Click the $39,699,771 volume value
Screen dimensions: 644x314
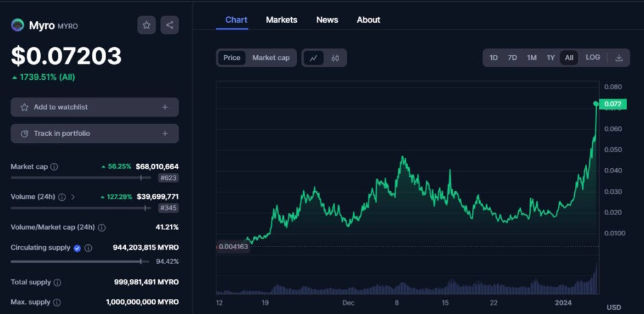coord(157,197)
